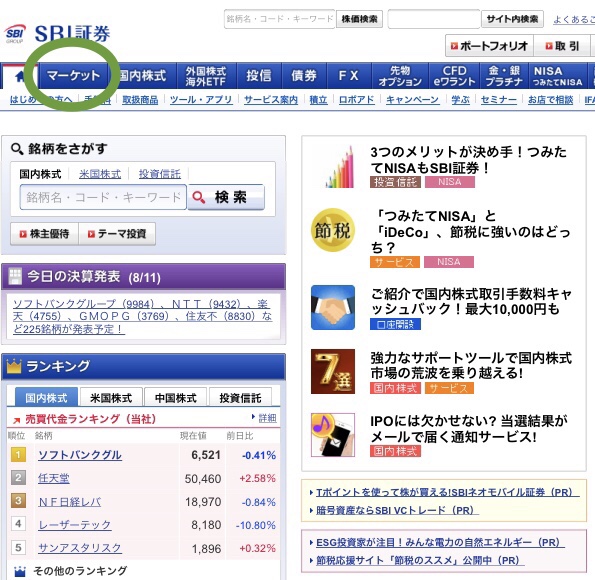Image resolution: width=595 pixels, height=580 pixels.
Task: Click the サイト内検索 button
Action: click(512, 19)
